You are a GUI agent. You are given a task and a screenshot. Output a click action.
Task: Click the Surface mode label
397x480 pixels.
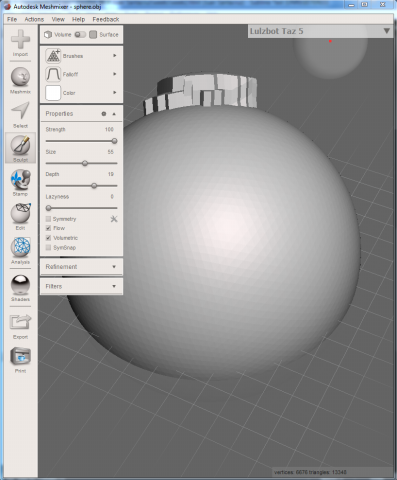109,34
